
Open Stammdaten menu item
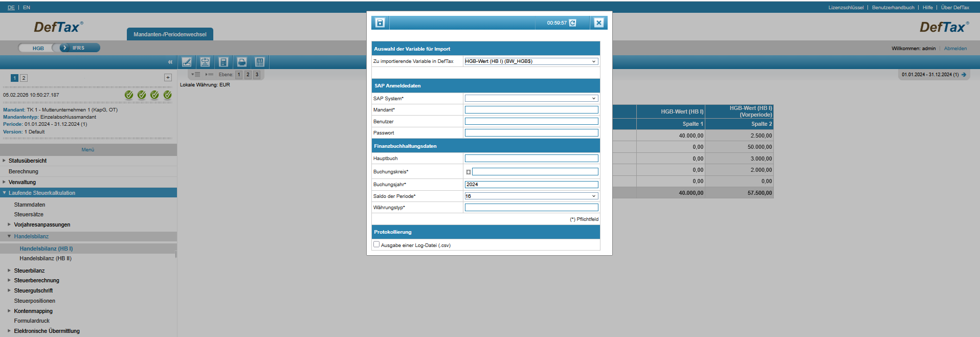[30, 205]
